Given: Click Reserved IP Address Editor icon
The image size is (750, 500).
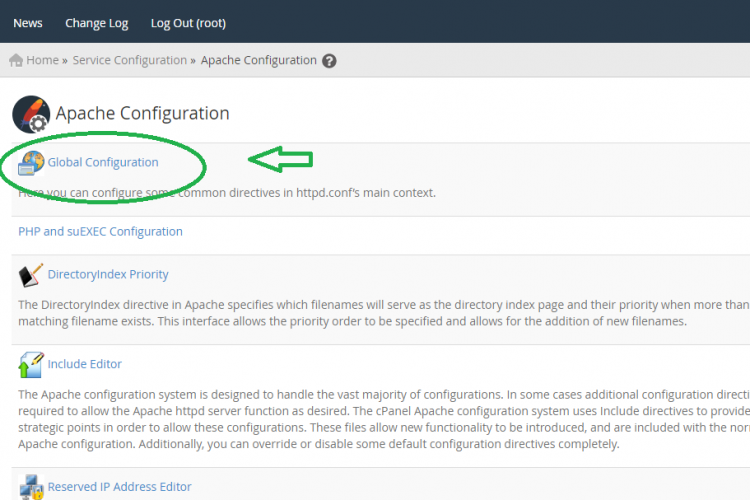Looking at the screenshot, I should [31, 487].
